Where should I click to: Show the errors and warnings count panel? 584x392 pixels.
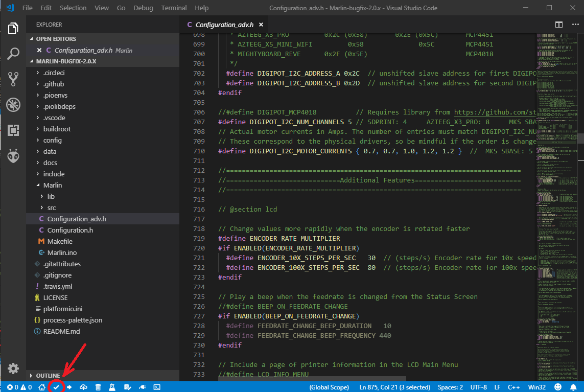point(19,387)
